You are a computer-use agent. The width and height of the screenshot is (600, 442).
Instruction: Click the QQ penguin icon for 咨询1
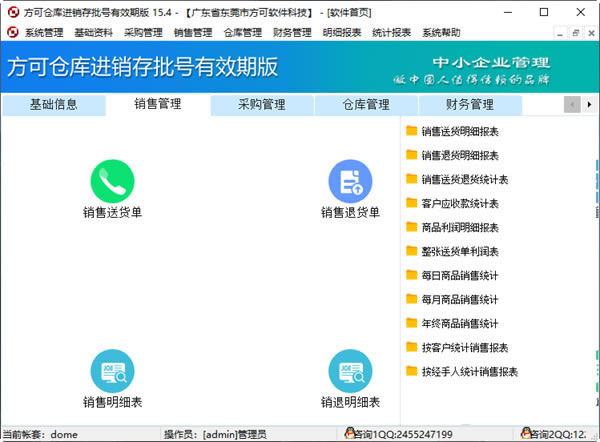click(351, 434)
